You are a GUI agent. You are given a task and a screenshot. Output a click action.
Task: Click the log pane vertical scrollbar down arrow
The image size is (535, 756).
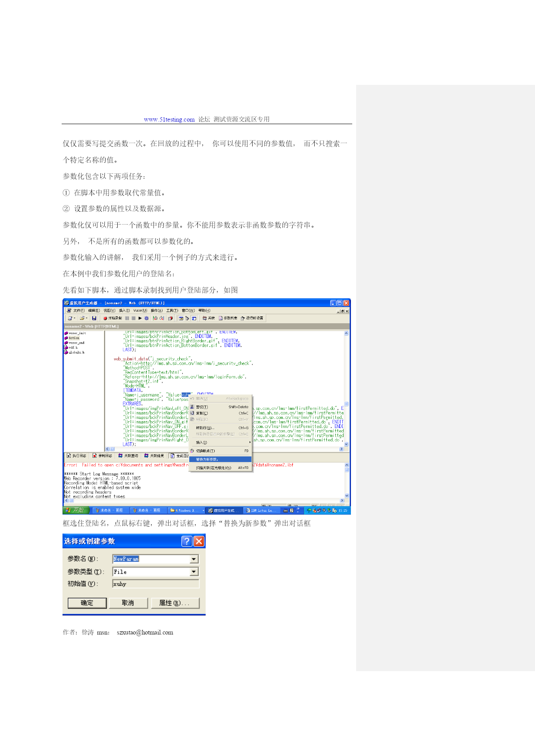[x=346, y=496]
